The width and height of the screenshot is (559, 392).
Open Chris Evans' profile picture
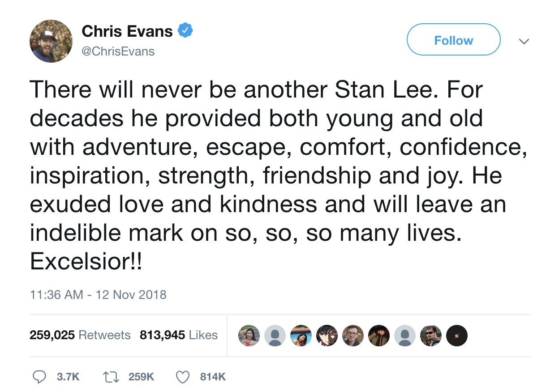pos(51,42)
